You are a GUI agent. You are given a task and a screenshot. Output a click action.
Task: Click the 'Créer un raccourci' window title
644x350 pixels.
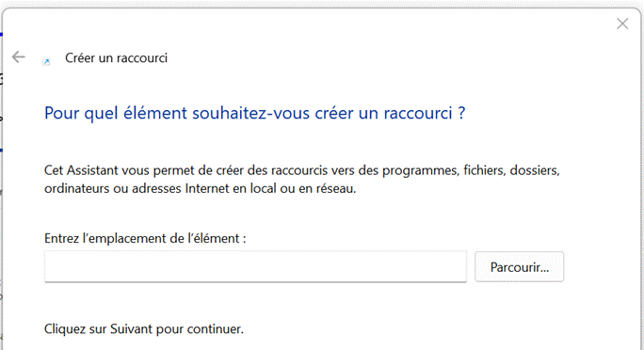click(116, 57)
